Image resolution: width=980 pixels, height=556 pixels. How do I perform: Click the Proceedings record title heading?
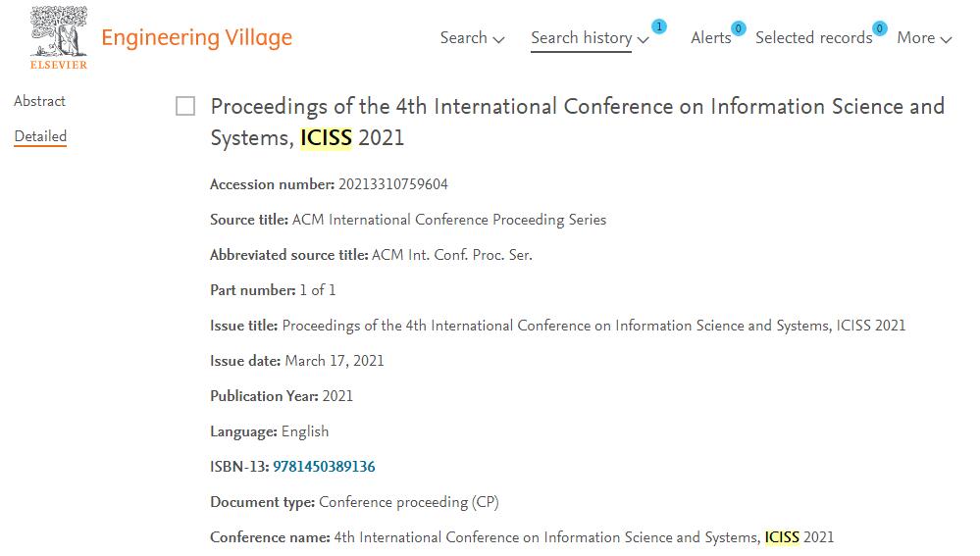(x=577, y=122)
